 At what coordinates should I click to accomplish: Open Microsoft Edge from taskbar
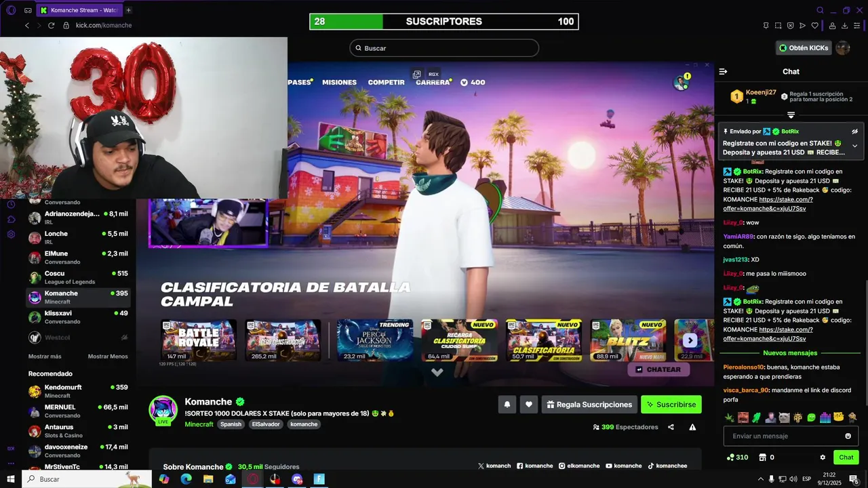tap(186, 479)
